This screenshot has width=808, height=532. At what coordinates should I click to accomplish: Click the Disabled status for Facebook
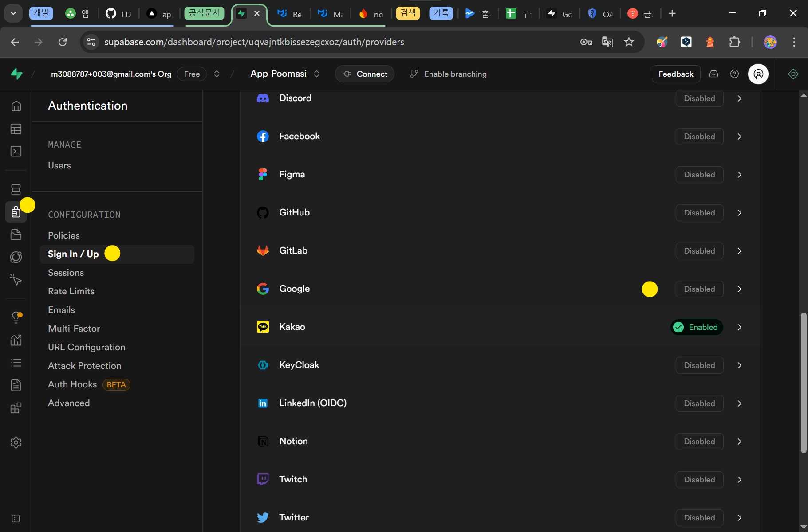pos(699,137)
